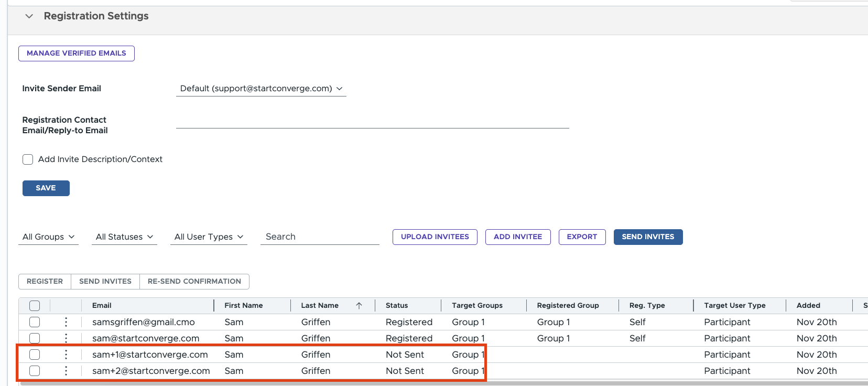Click the Save button

click(x=46, y=188)
